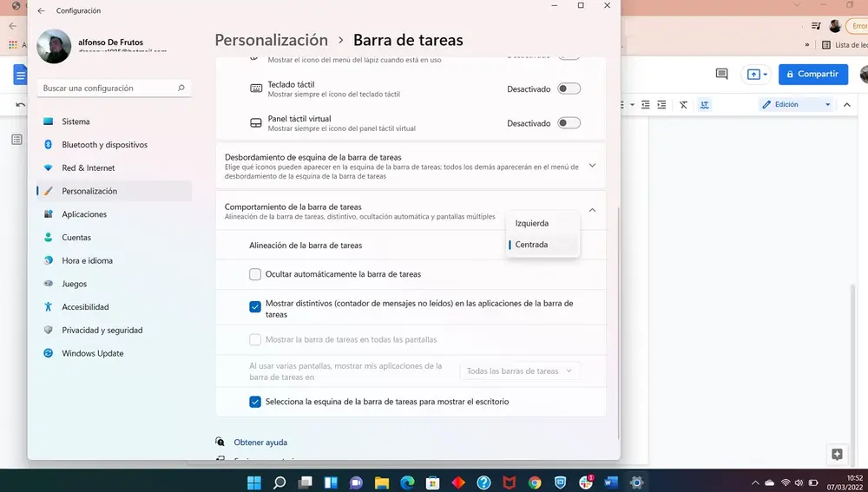Click the Docs undo arrow icon
Image resolution: width=868 pixels, height=492 pixels.
click(x=21, y=105)
